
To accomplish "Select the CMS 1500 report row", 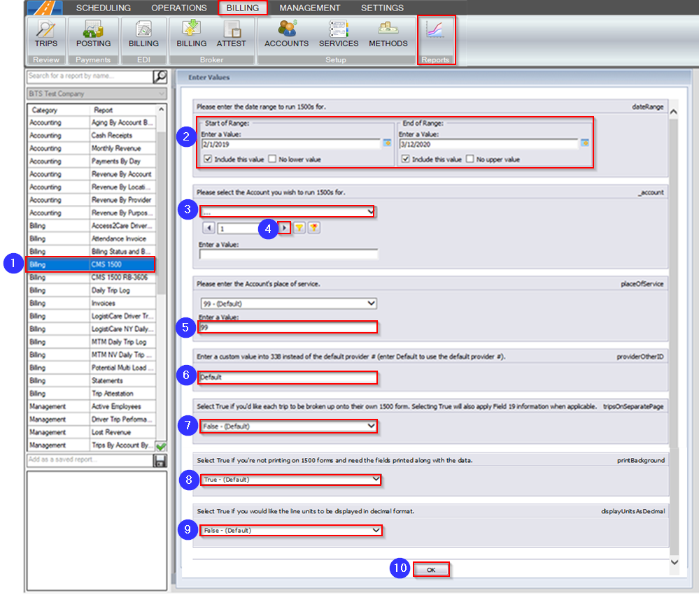I will point(92,264).
